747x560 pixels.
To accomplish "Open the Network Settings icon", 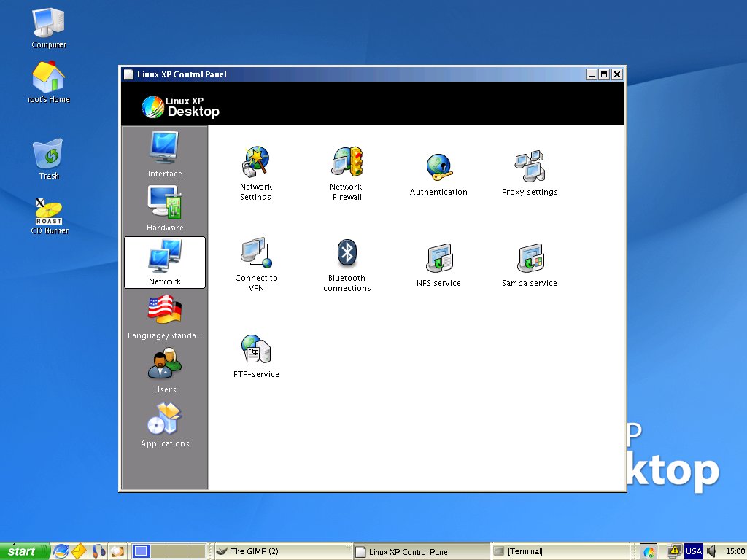I will point(256,174).
